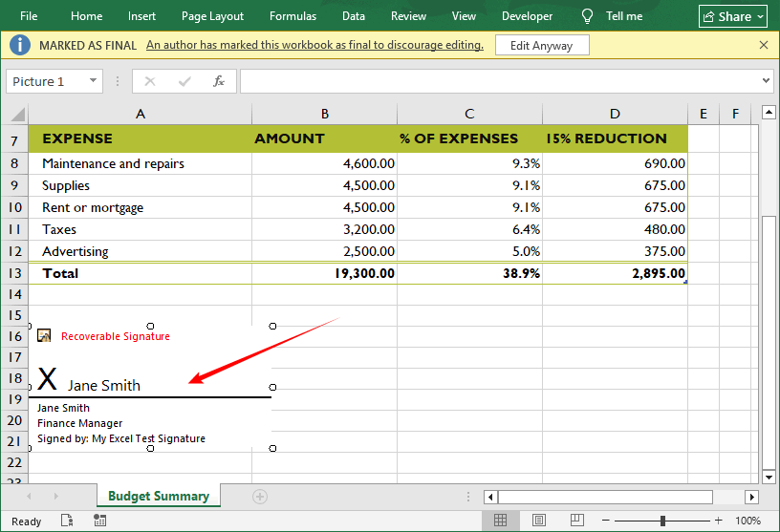Click the 15% REDUCTION header cell
The height and width of the screenshot is (532, 780).
point(615,138)
